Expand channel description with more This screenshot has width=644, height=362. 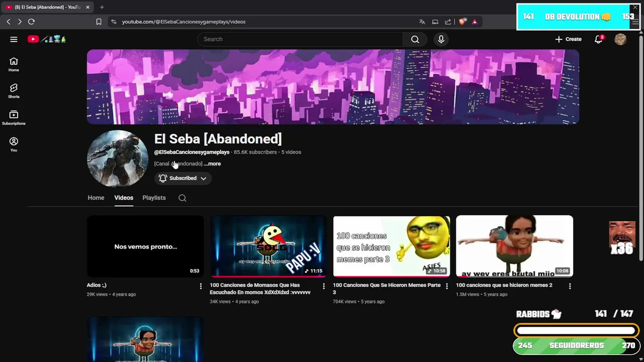[212, 163]
